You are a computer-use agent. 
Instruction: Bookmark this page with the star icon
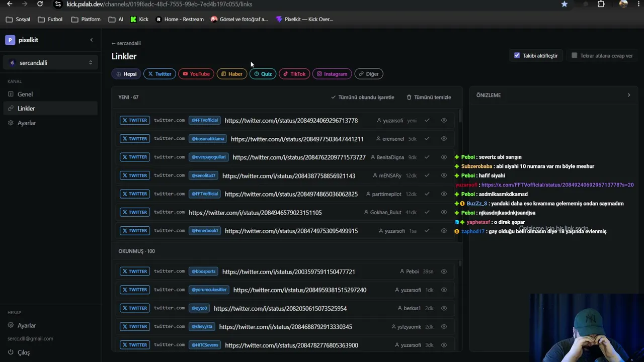pyautogui.click(x=565, y=4)
